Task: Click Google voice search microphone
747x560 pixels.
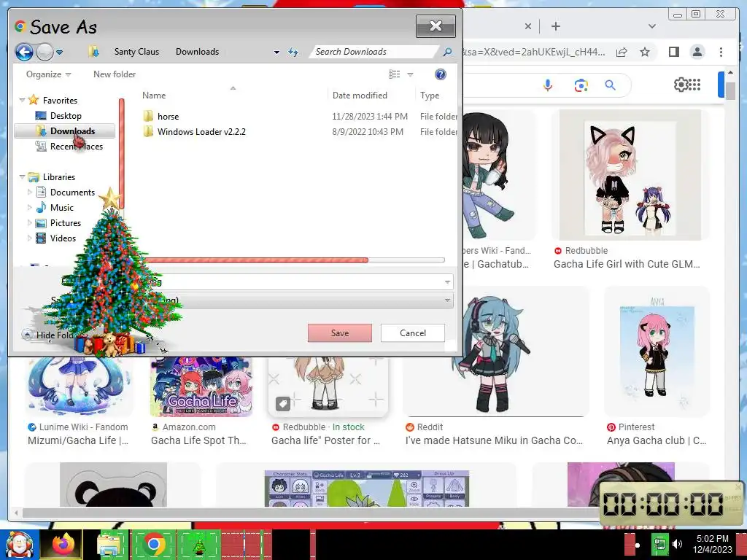Action: click(x=547, y=85)
